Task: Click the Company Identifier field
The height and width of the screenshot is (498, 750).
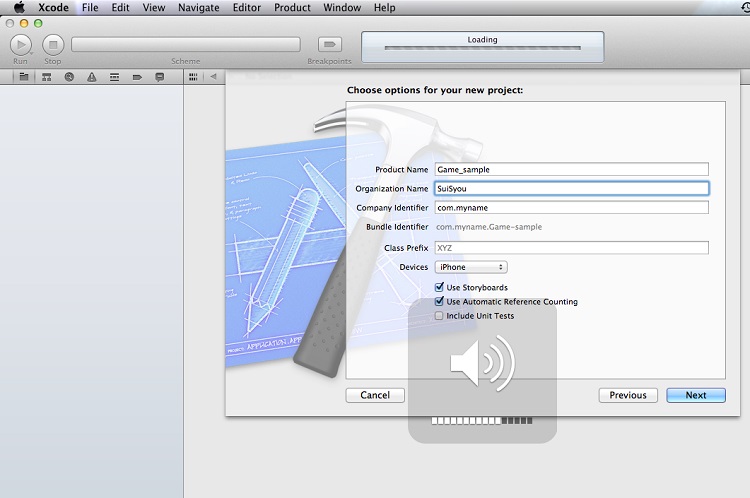Action: [572, 208]
